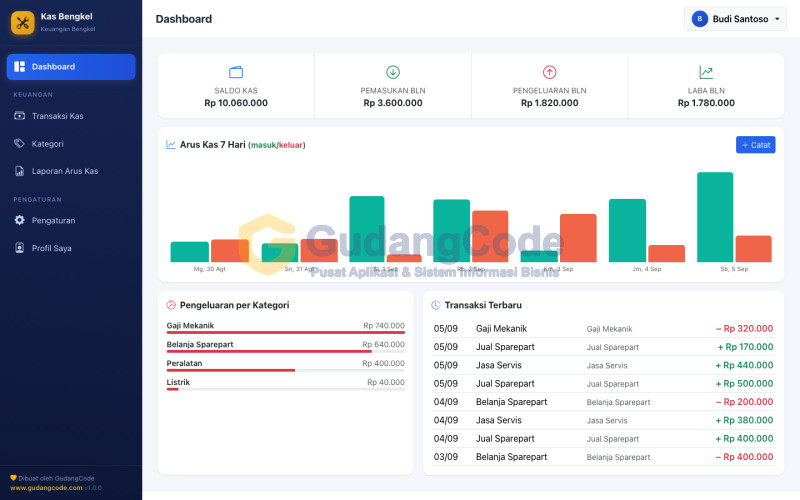Click the Pemasukan Bln down-arrow icon
This screenshot has height=500, width=800.
coord(393,72)
